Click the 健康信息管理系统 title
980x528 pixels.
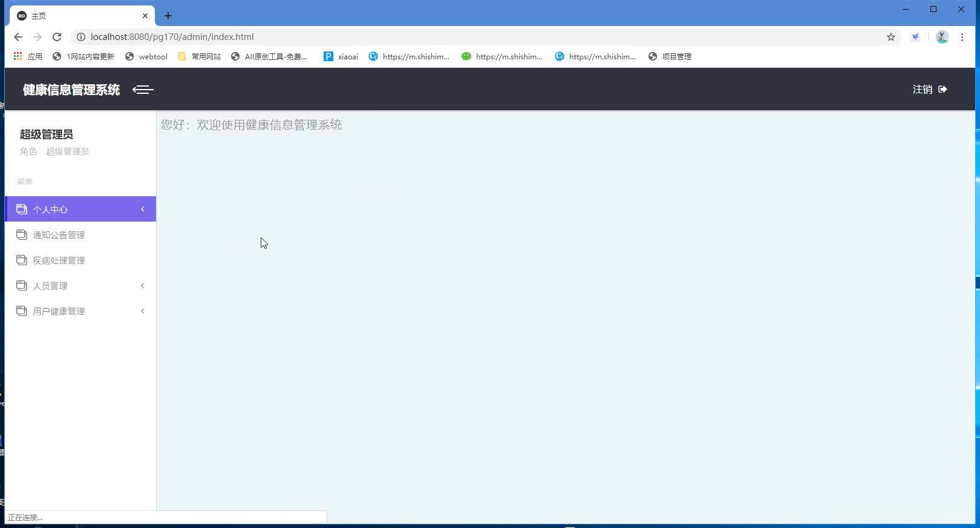click(x=71, y=90)
